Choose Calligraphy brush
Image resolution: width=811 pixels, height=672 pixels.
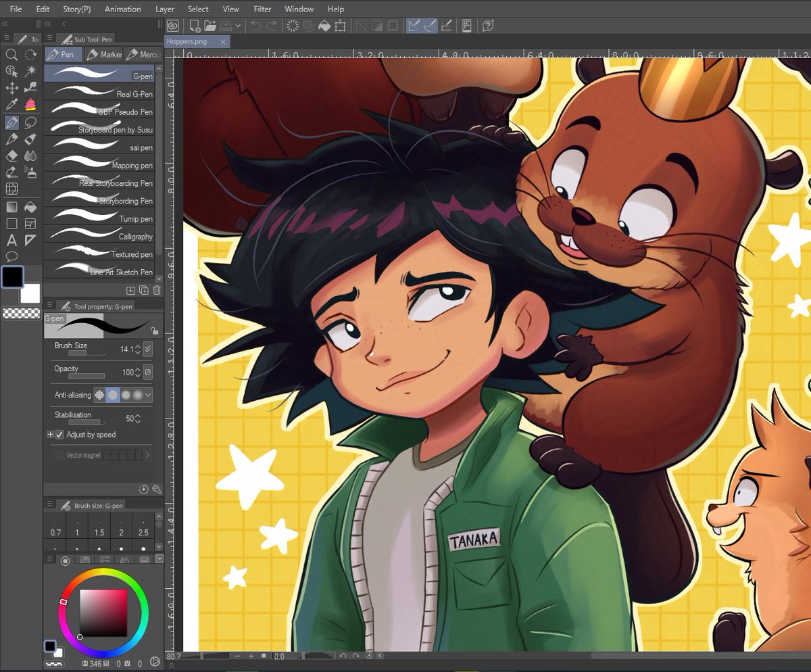coord(99,233)
